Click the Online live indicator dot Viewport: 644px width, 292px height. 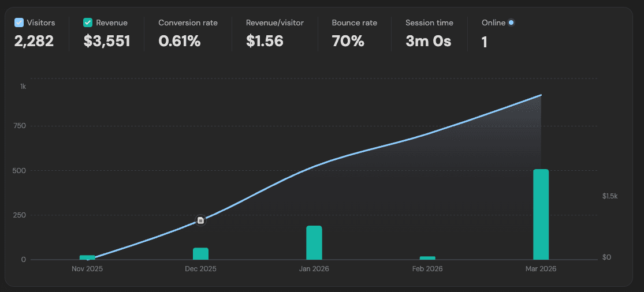click(511, 23)
